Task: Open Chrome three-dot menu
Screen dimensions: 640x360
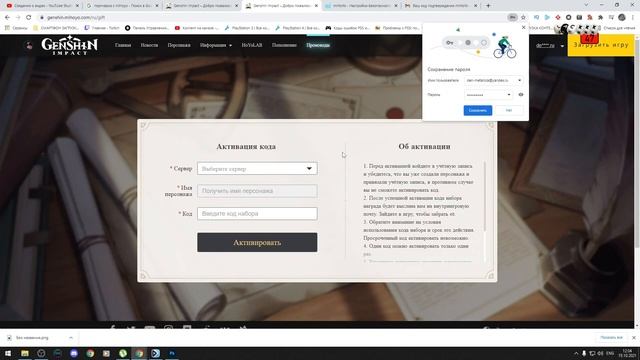Action: coord(633,17)
